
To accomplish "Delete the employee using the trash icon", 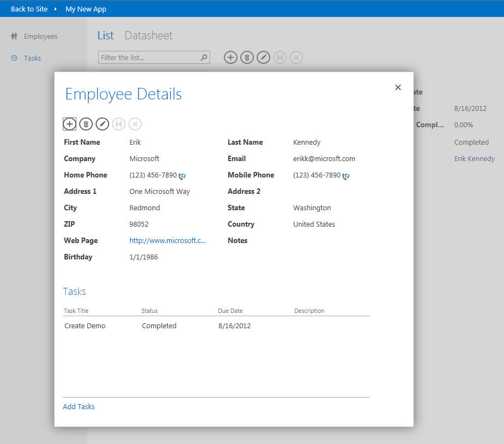I will pos(86,124).
